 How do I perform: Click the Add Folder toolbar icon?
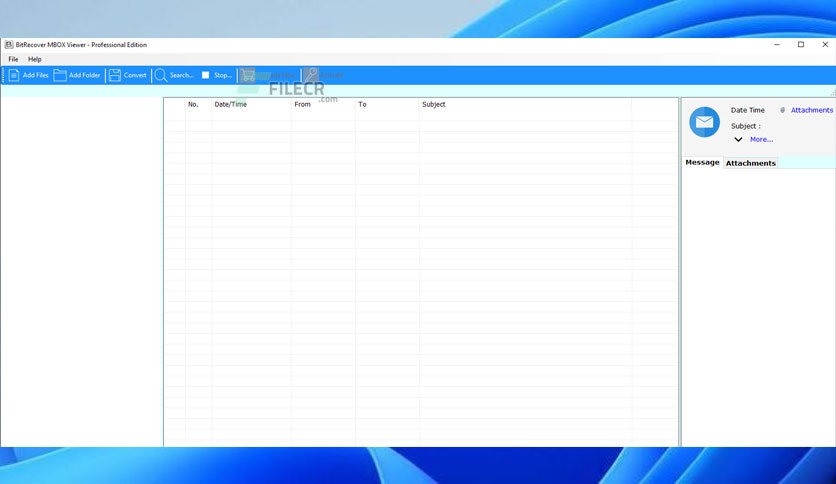coord(60,75)
